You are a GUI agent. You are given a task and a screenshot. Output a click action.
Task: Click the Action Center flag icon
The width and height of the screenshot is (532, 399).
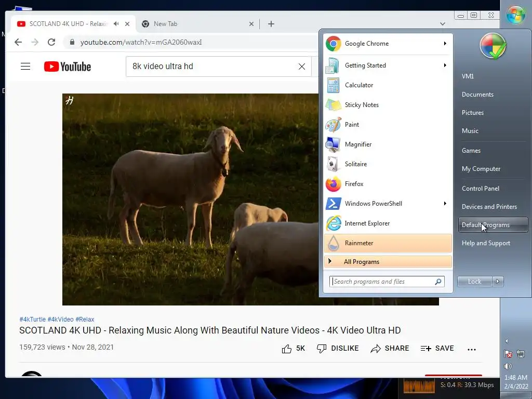coord(508,354)
